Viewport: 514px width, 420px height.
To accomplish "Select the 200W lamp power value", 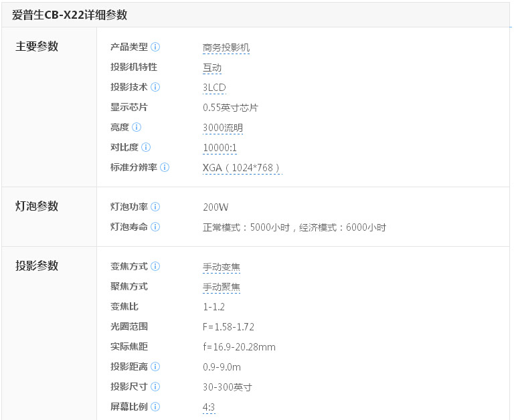I will pos(216,207).
